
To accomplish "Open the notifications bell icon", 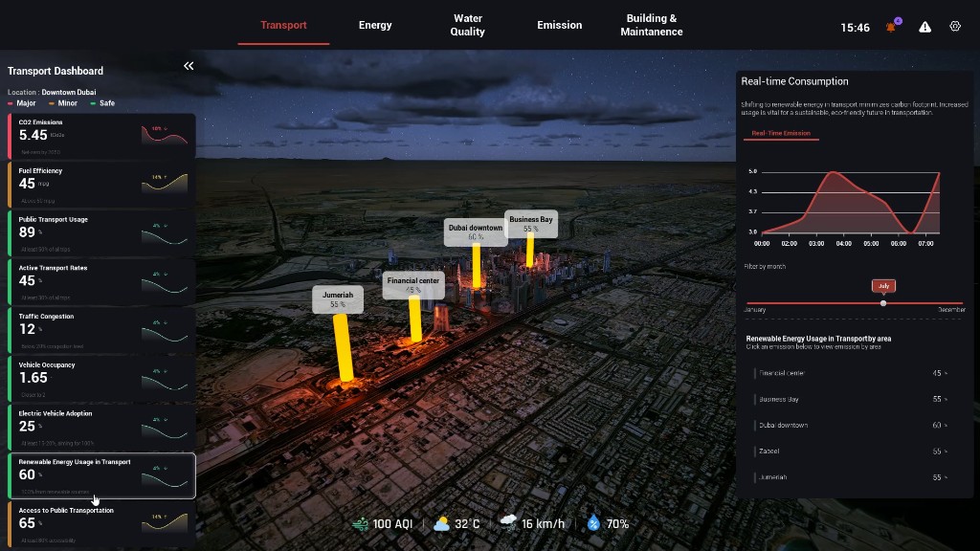I will (892, 27).
